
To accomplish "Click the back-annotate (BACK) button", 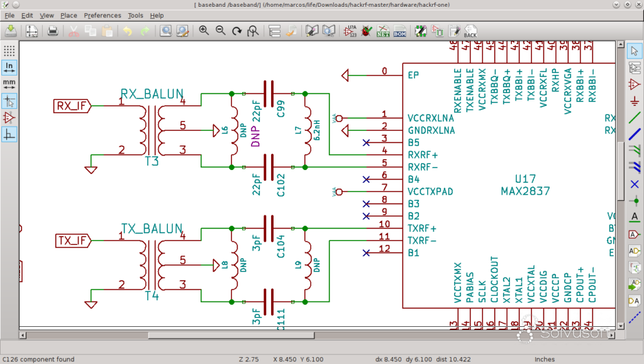I will [469, 30].
